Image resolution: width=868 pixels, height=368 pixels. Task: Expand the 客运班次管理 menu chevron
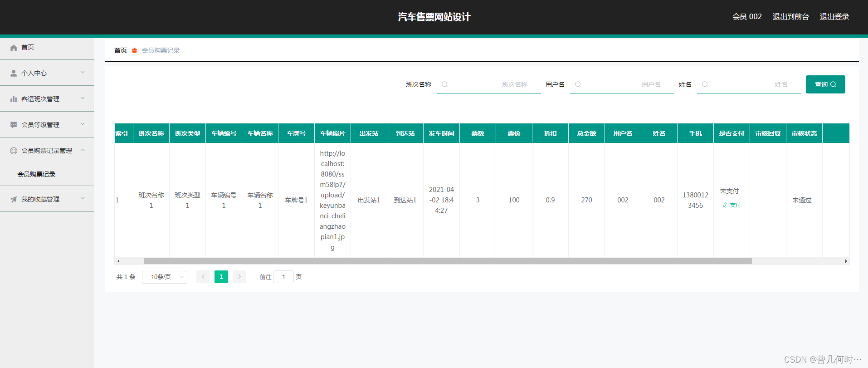pos(83,98)
